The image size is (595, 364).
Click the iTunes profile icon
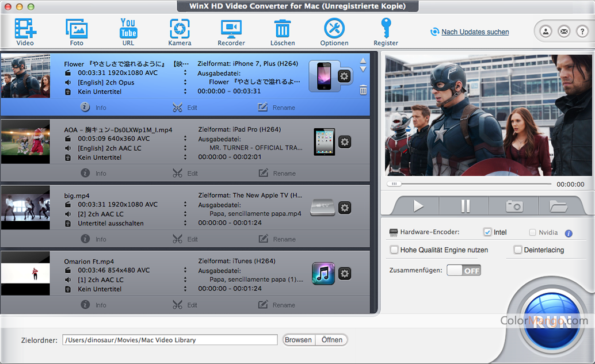[323, 273]
